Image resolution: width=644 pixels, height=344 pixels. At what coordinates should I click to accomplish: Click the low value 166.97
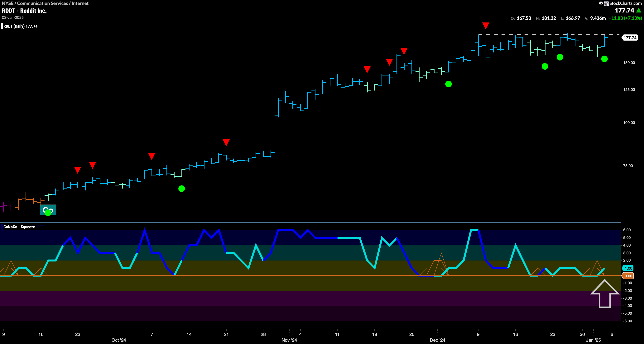tap(573, 18)
